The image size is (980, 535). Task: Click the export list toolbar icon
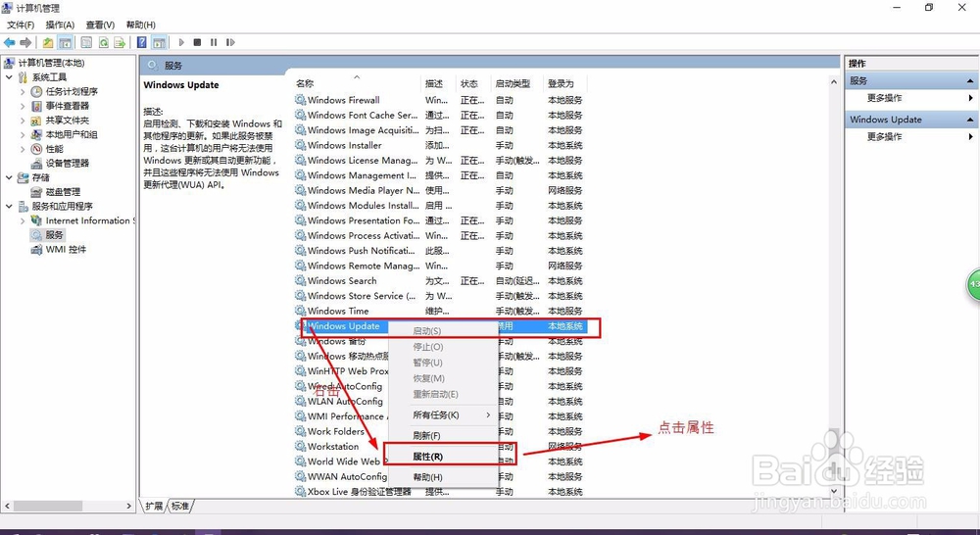coord(120,42)
